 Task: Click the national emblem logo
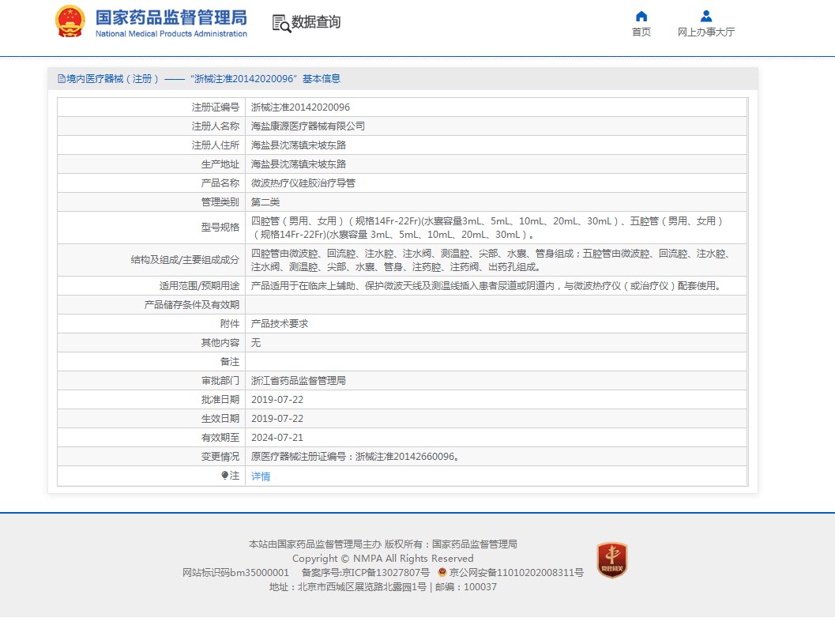coord(70,21)
